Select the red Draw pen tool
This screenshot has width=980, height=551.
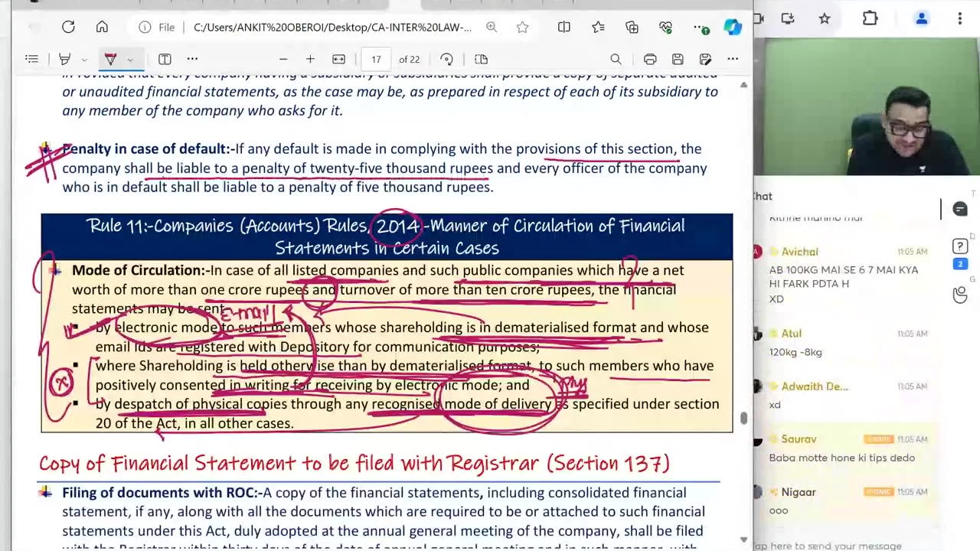click(x=110, y=59)
